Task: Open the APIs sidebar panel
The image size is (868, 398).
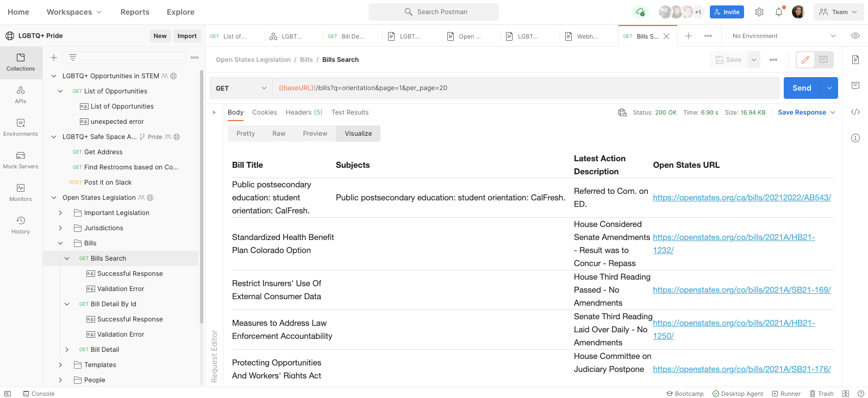Action: pyautogui.click(x=21, y=95)
